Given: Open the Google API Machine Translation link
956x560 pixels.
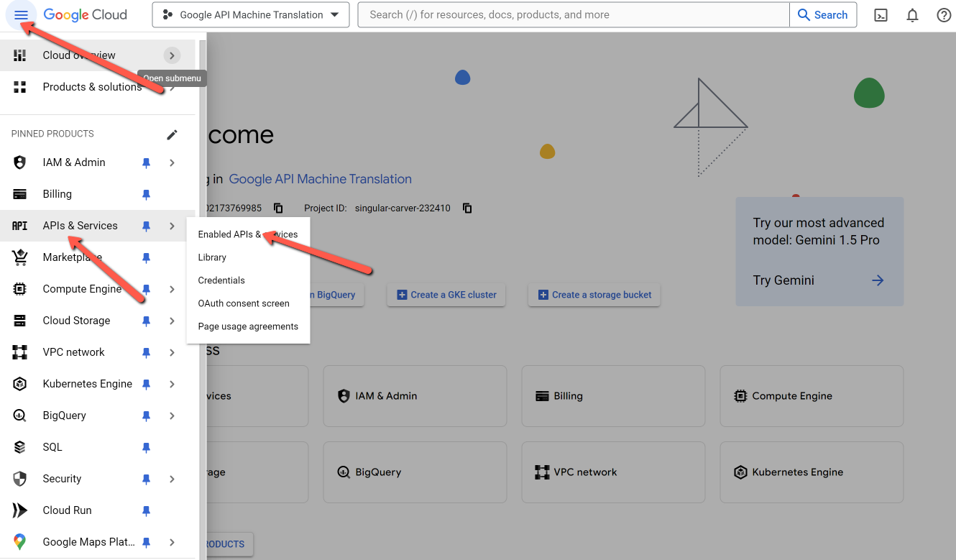Looking at the screenshot, I should (321, 179).
